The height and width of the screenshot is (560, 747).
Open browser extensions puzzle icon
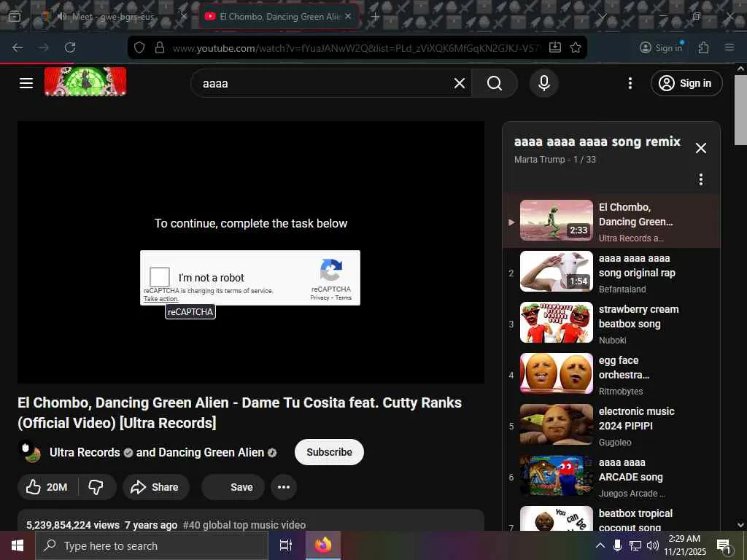[703, 47]
